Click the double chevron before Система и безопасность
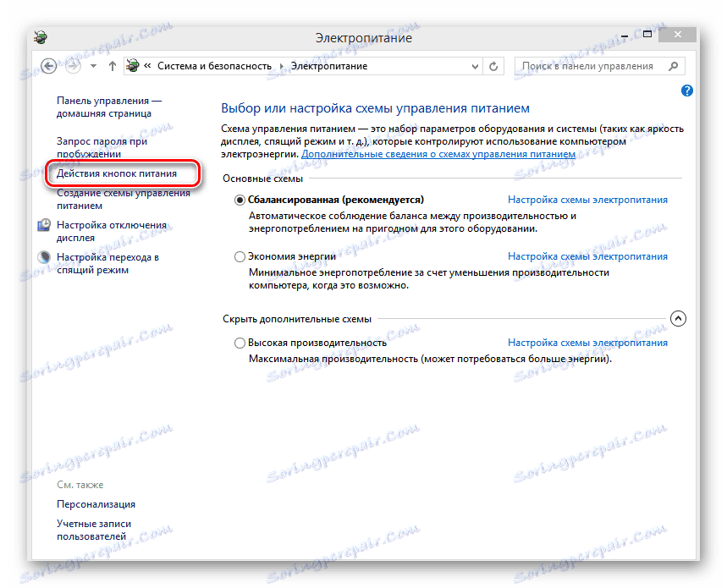727x588 pixels. pos(147,66)
